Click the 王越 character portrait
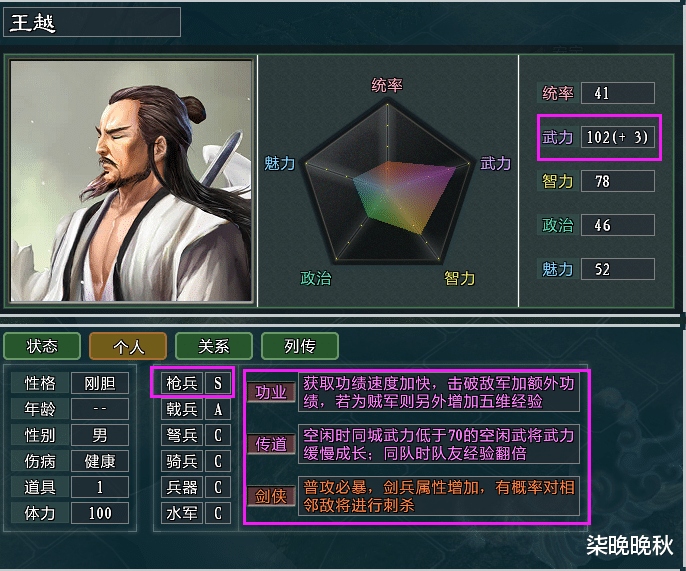 [x=131, y=181]
